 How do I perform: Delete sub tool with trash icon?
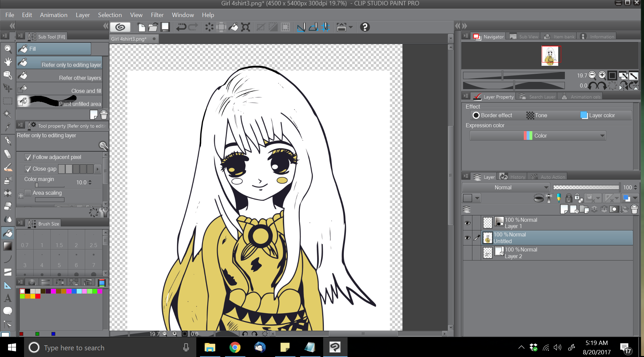[x=104, y=115]
